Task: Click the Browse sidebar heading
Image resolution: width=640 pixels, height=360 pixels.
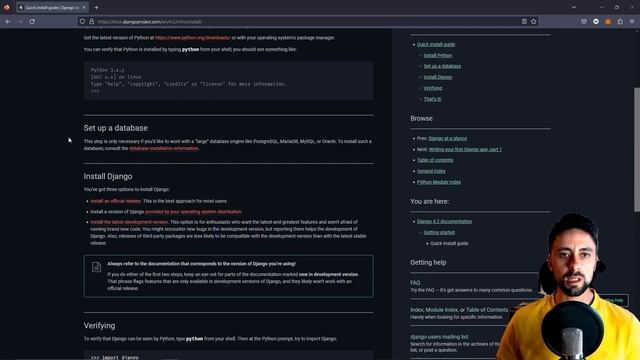Action: pos(421,118)
